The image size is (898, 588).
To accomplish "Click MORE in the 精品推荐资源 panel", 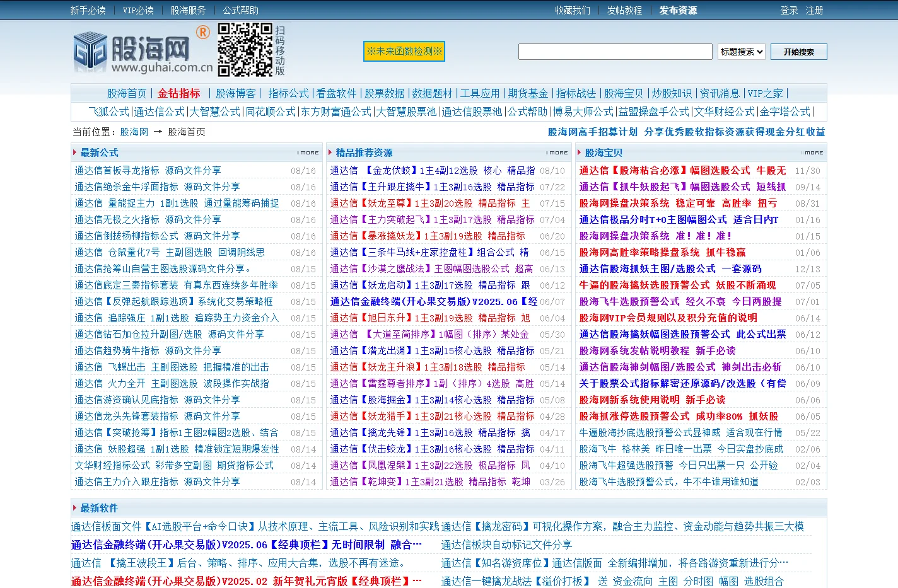I will point(557,153).
